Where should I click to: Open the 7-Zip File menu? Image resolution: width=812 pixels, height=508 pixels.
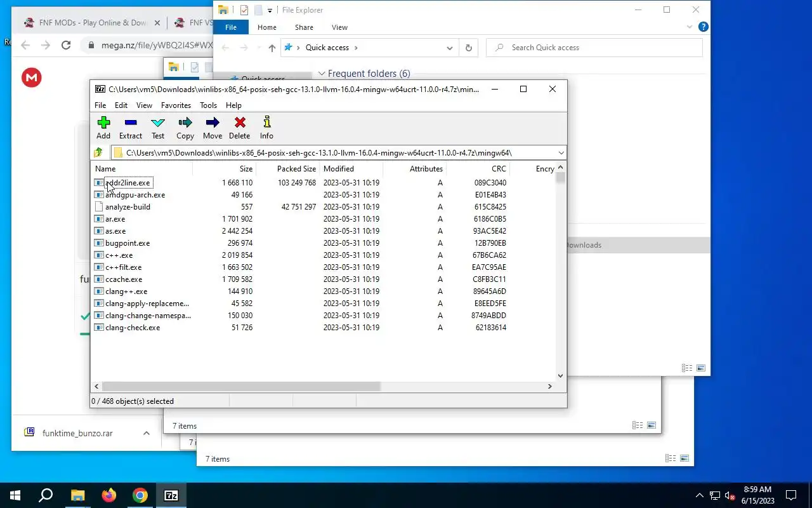(100, 105)
